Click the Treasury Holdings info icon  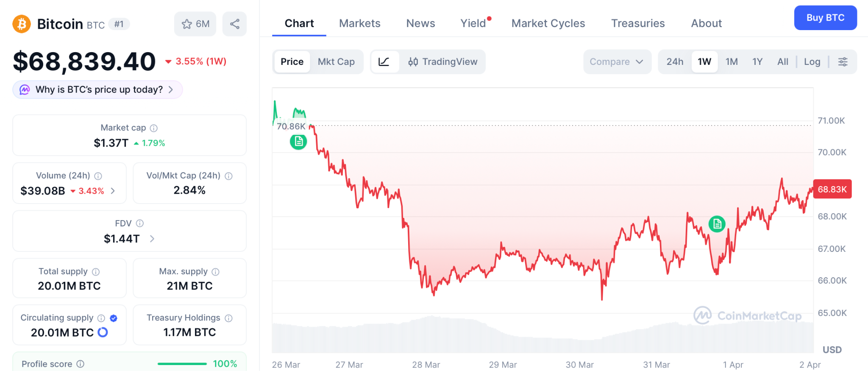(229, 318)
